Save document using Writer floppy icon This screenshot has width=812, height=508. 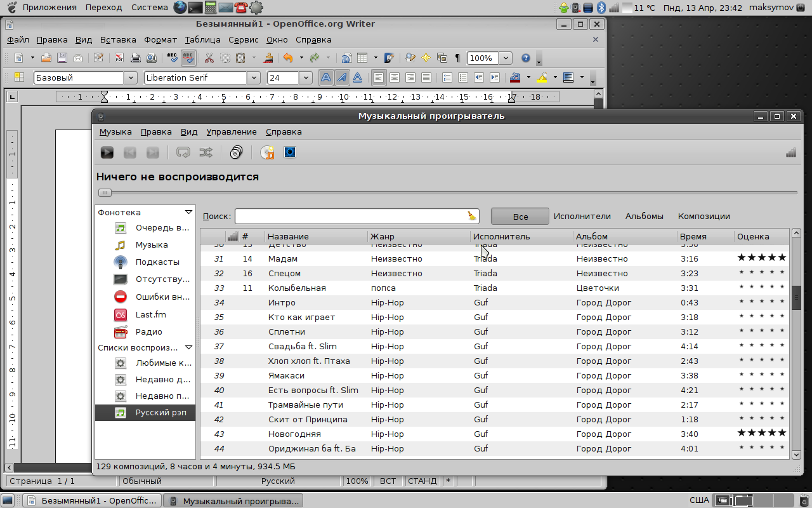point(62,58)
